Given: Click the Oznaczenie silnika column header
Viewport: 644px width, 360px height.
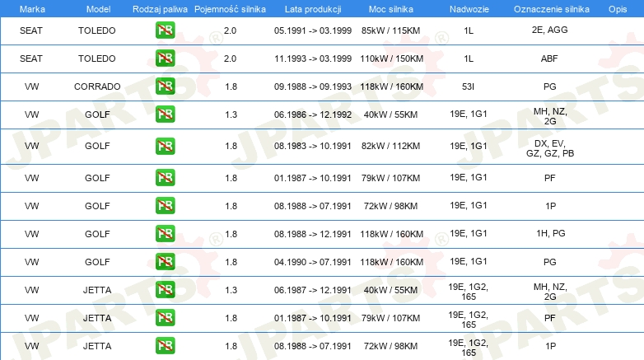Looking at the screenshot, I should point(552,9).
